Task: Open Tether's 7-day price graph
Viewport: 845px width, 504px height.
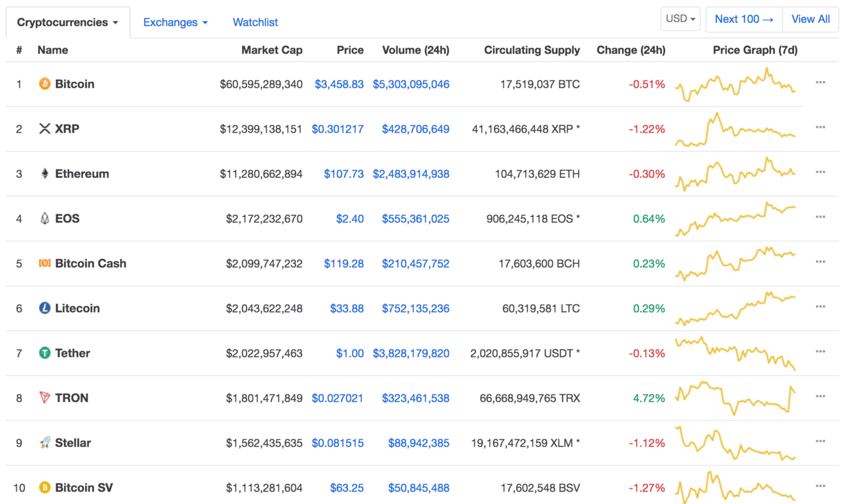Action: [x=736, y=354]
